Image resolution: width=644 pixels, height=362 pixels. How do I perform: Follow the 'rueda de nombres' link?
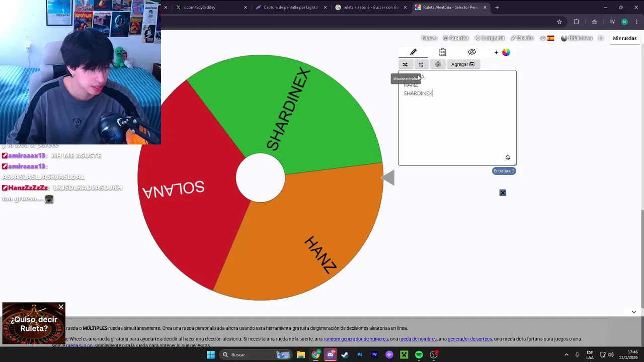click(418, 339)
